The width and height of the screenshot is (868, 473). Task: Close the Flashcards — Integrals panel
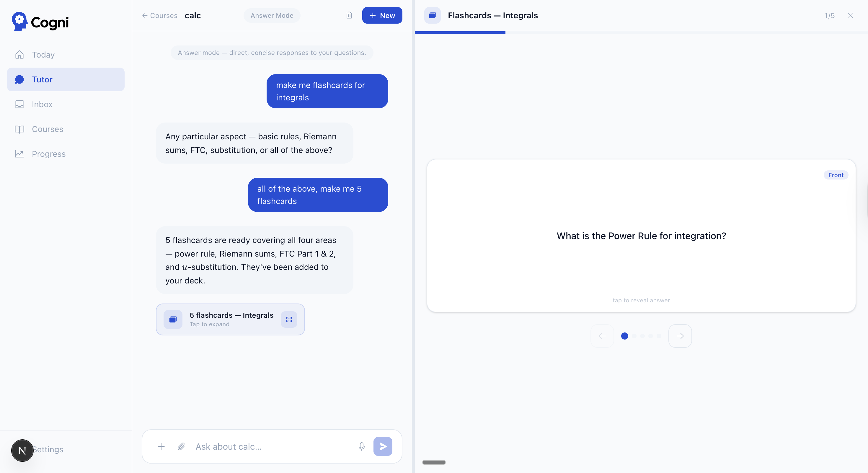(850, 15)
